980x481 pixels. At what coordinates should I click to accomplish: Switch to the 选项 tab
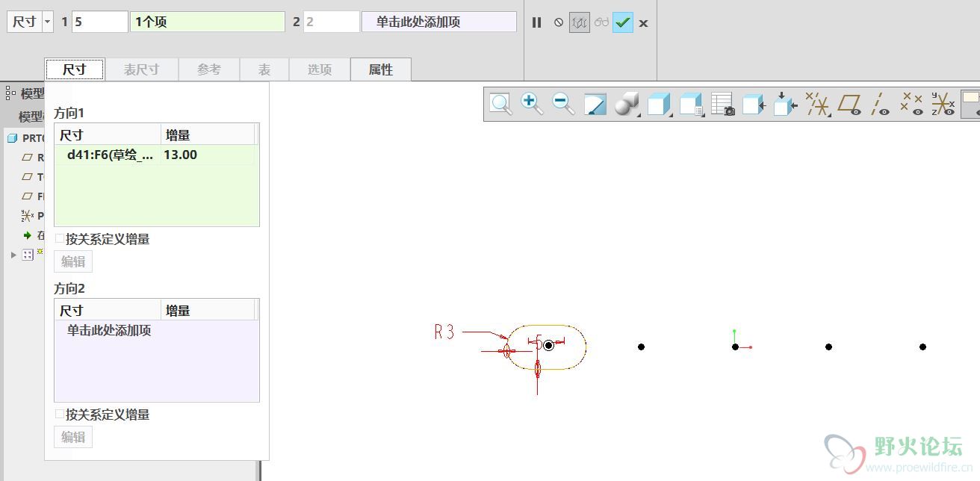(x=320, y=69)
